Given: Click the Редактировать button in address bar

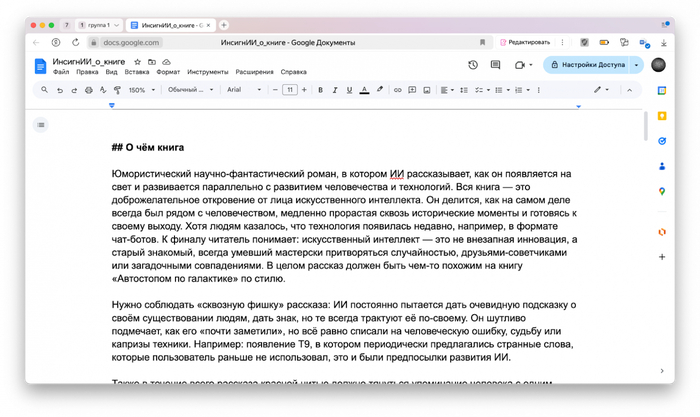Looking at the screenshot, I should pos(526,42).
